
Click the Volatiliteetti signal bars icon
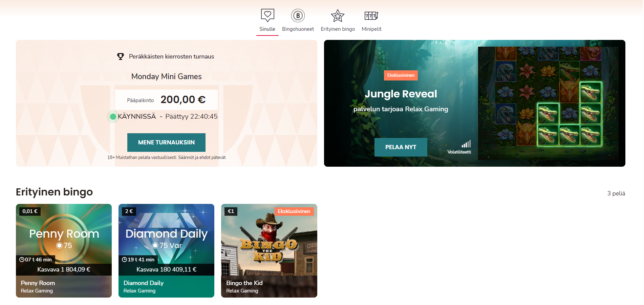[466, 144]
